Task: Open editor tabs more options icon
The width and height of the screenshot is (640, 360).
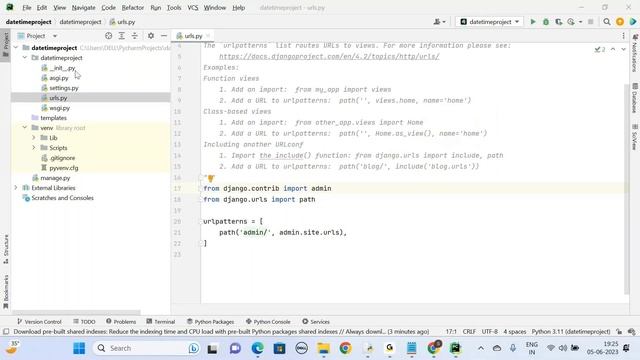Action: [x=623, y=36]
